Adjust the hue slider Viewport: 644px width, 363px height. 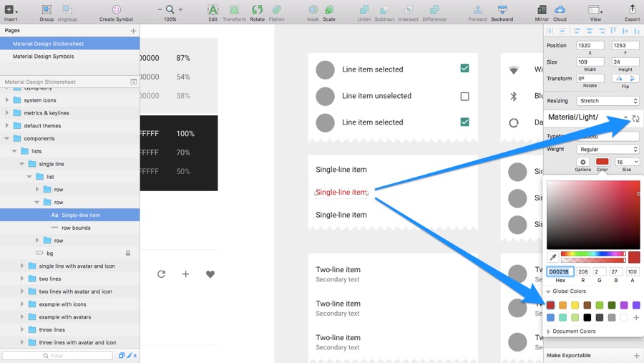[x=593, y=253]
